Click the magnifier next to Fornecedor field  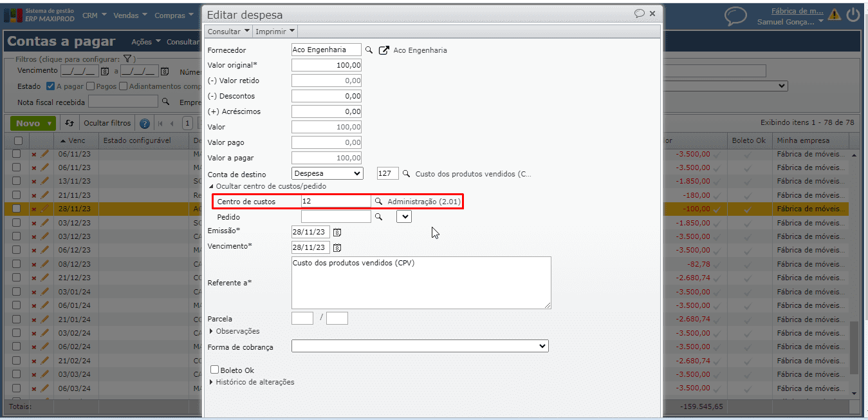[369, 50]
